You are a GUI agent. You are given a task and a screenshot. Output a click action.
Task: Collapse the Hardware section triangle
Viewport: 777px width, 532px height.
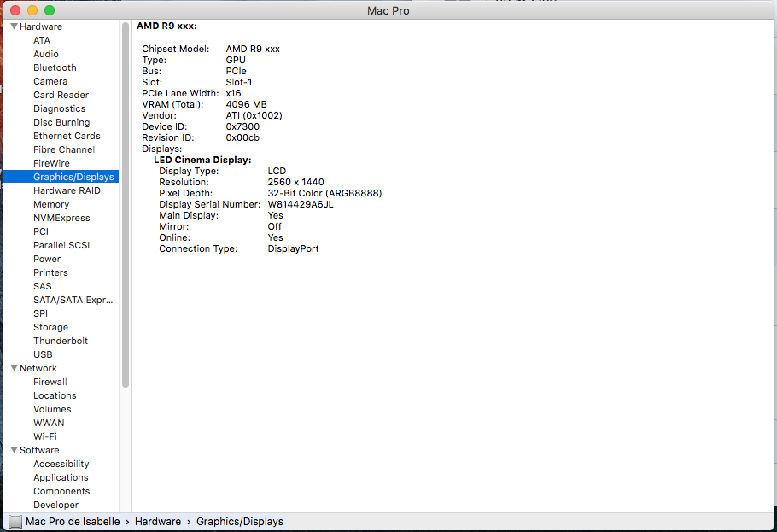click(15, 26)
